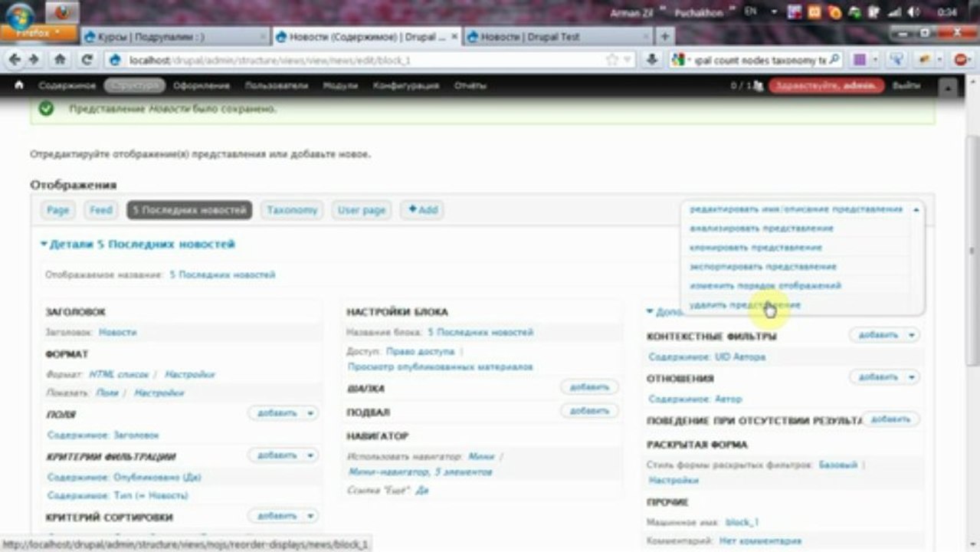Switch to the 'Новости | Drupal Test' tab

click(558, 37)
